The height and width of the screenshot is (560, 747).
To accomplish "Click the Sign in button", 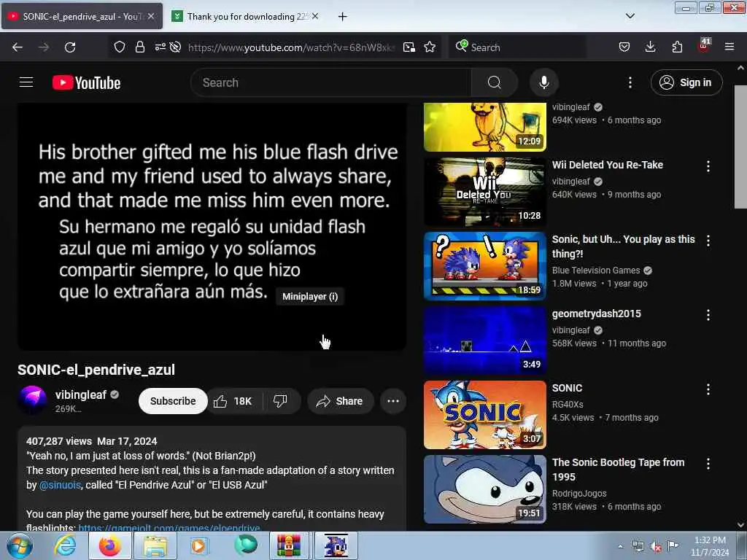I will [686, 82].
